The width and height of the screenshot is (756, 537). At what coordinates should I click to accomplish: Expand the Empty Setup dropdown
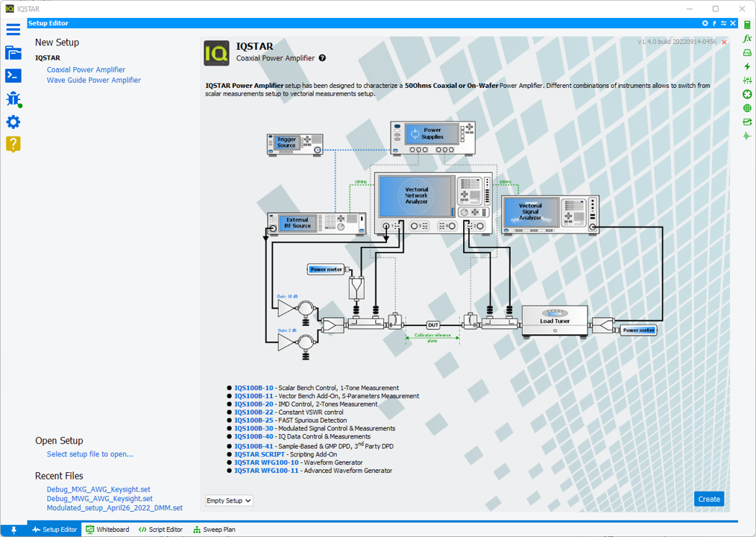(x=229, y=500)
